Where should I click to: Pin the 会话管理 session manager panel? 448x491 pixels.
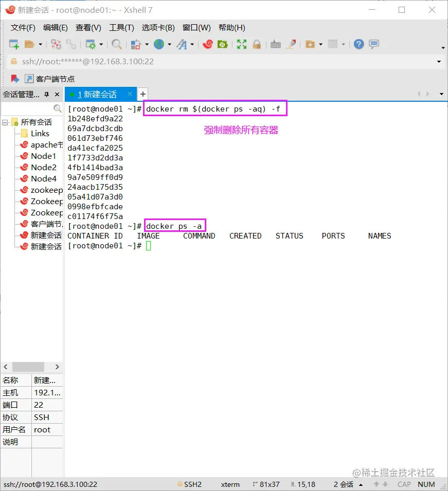click(x=47, y=94)
